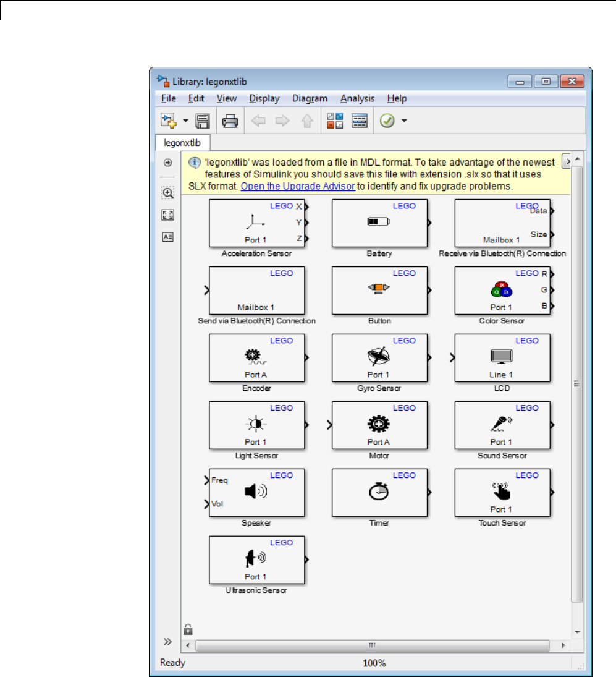This screenshot has height=677, width=616.
Task: Click the Ready status text
Action: (x=172, y=662)
